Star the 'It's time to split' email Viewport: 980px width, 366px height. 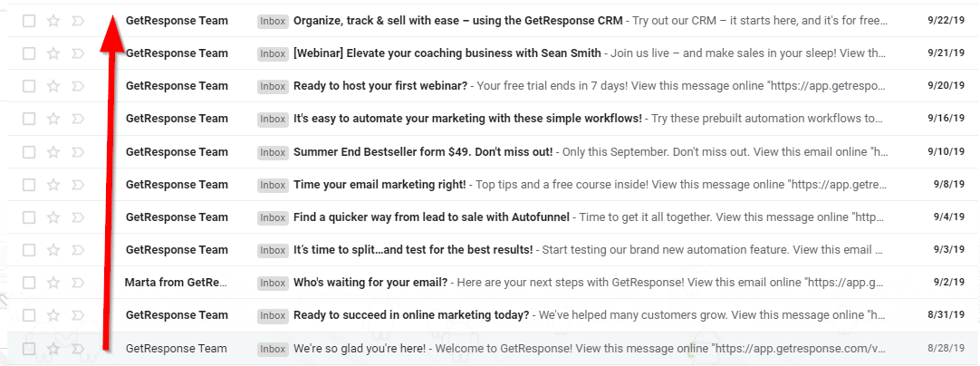(x=53, y=250)
